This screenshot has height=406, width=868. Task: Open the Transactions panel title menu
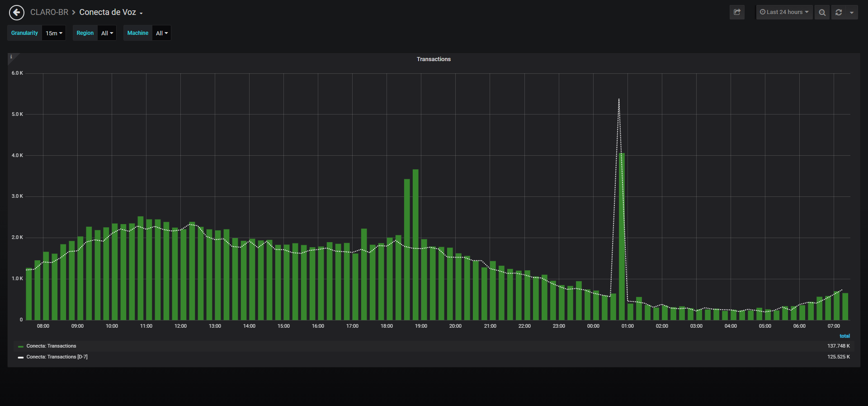tap(434, 59)
